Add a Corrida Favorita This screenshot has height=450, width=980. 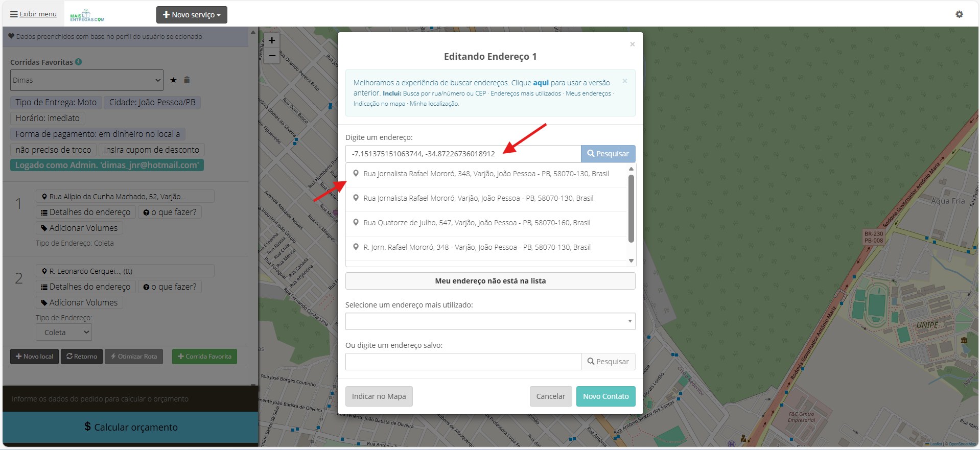tap(204, 357)
